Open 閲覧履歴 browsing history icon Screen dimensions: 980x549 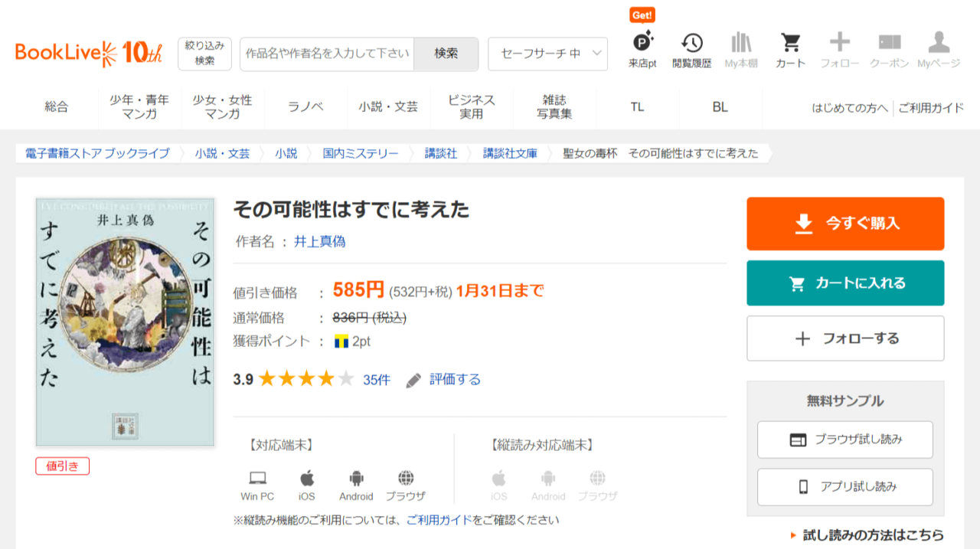pos(691,43)
